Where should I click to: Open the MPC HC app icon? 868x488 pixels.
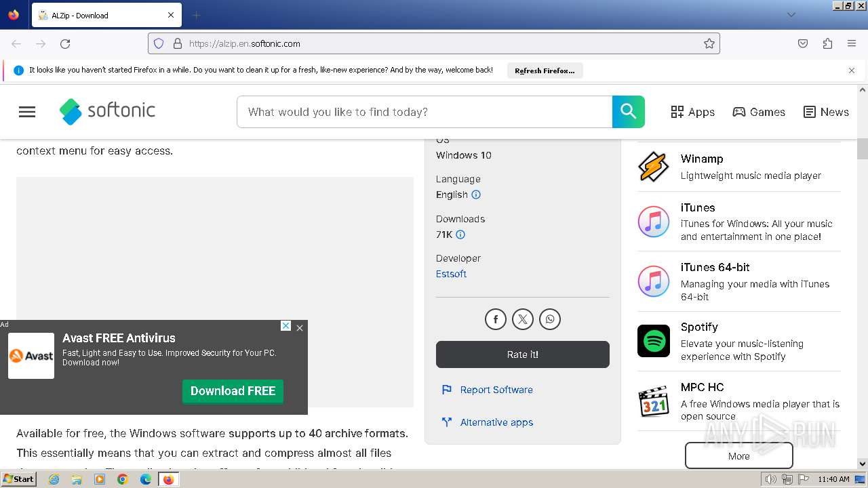(654, 401)
